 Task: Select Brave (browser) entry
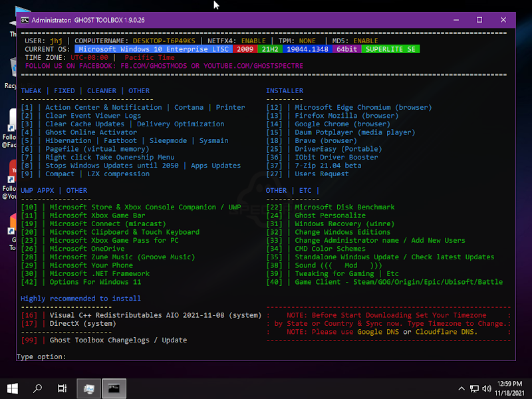(x=326, y=140)
